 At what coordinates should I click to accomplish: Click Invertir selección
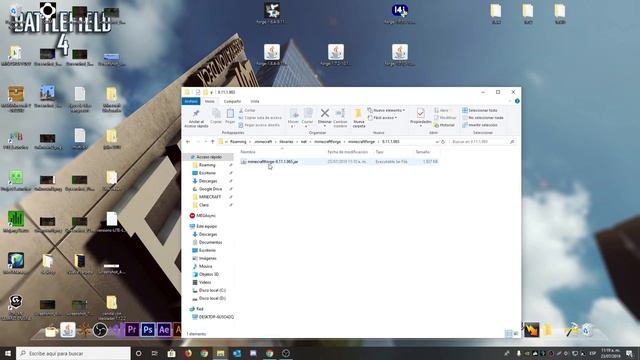point(480,125)
